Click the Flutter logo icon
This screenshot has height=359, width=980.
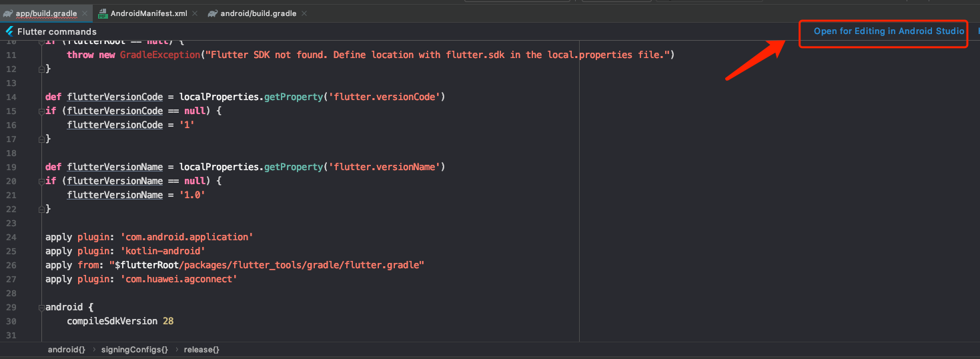(9, 31)
